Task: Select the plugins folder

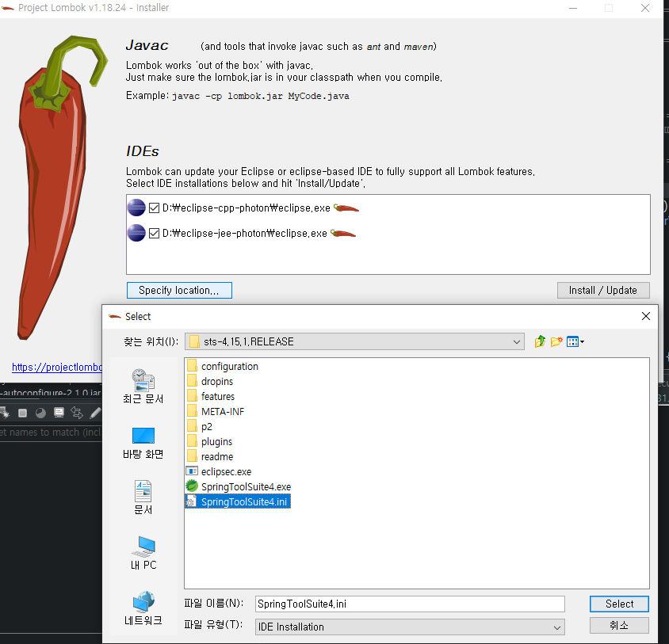Action: click(x=216, y=441)
